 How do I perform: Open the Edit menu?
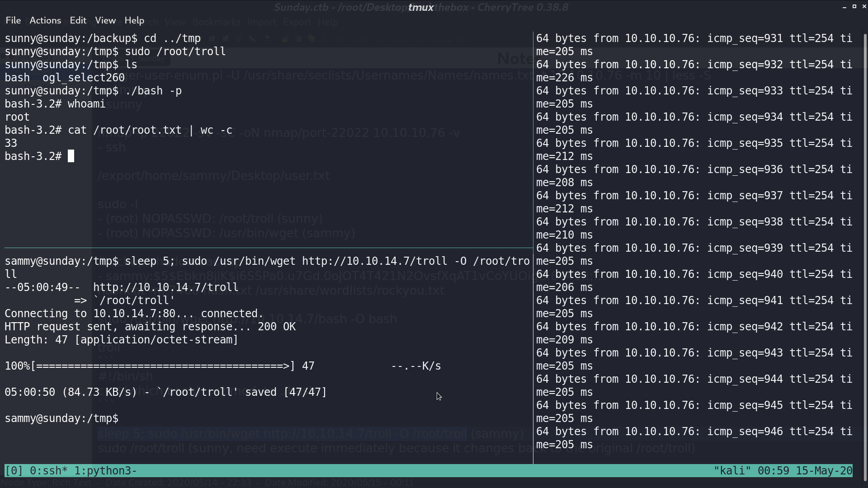[x=78, y=20]
